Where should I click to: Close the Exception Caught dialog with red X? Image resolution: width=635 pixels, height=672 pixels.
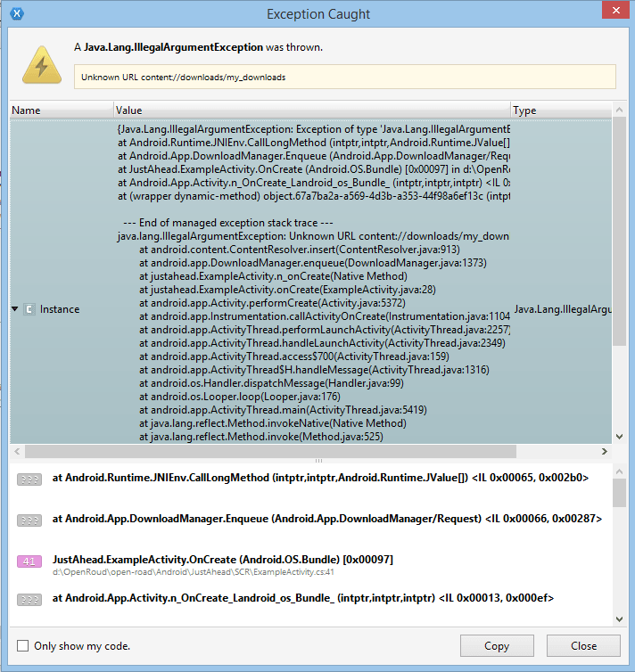615,11
